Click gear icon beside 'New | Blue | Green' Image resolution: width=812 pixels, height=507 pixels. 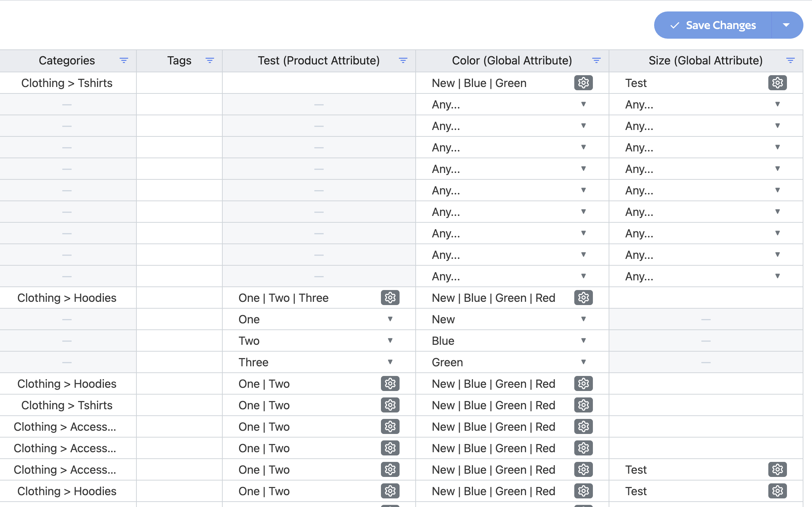[584, 83]
